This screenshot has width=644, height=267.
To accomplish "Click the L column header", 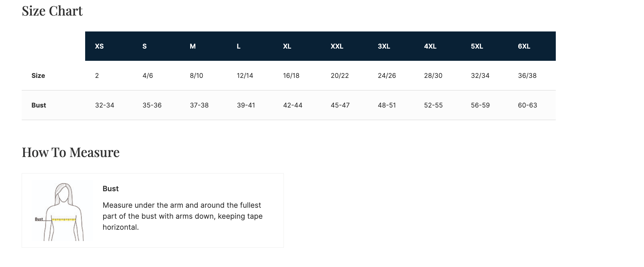I will 238,46.
